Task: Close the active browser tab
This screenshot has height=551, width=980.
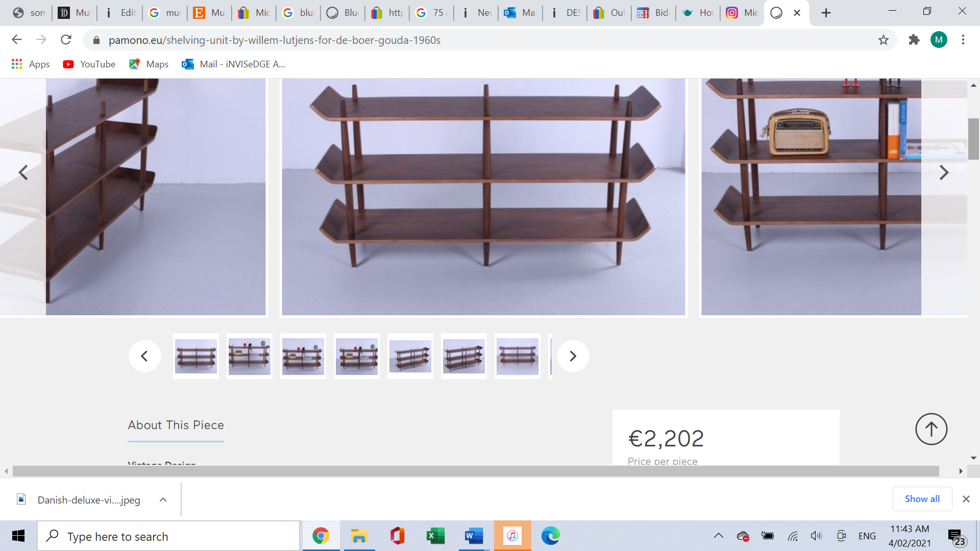Action: click(797, 13)
